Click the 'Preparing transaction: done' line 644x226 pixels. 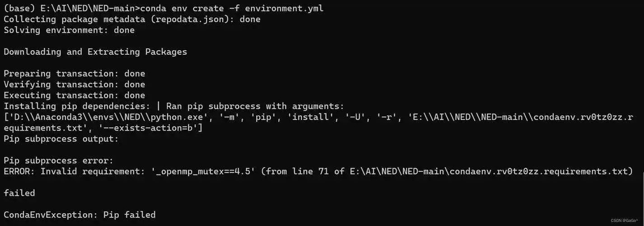click(75, 74)
